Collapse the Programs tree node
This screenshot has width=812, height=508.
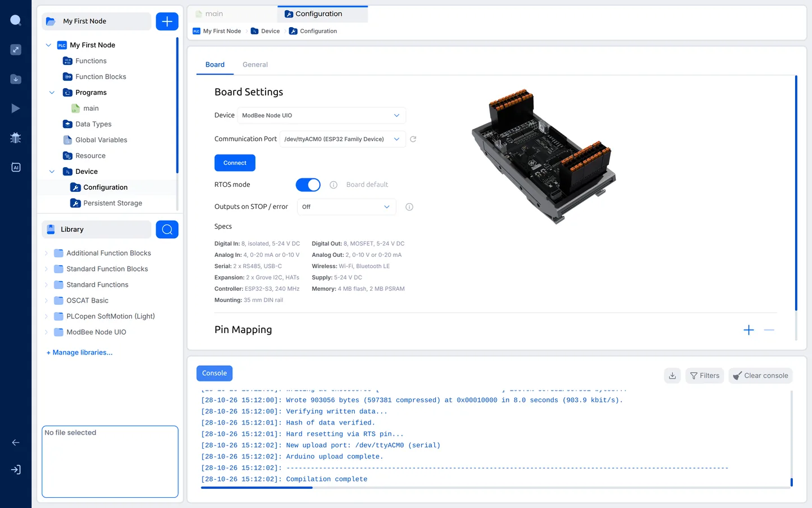[x=52, y=93]
